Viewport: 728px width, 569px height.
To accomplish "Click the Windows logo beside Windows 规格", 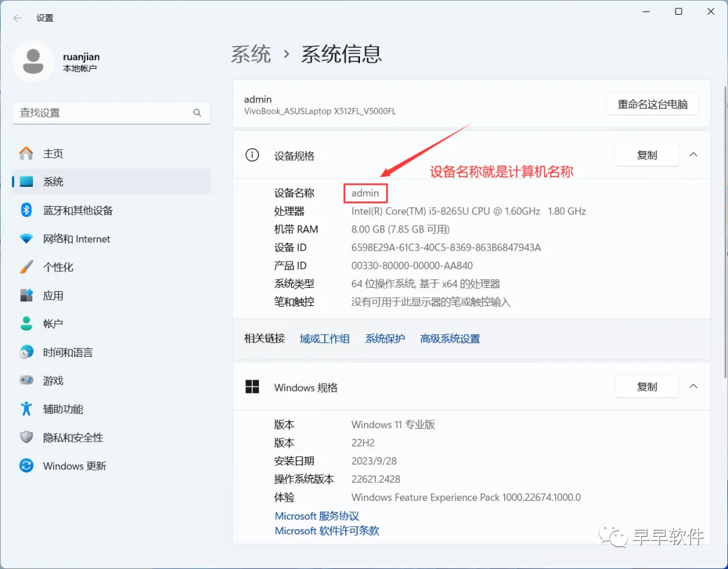I will point(252,386).
